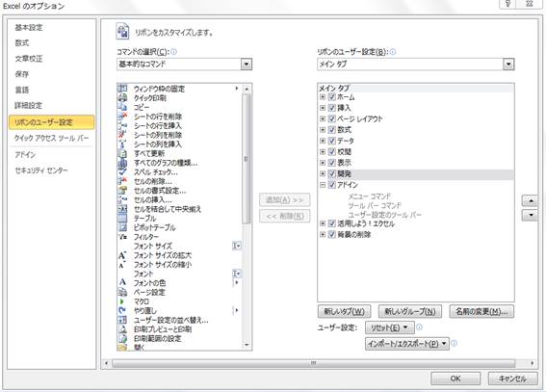Click the フィルター funnel icon
546x392 pixels.
coord(122,237)
